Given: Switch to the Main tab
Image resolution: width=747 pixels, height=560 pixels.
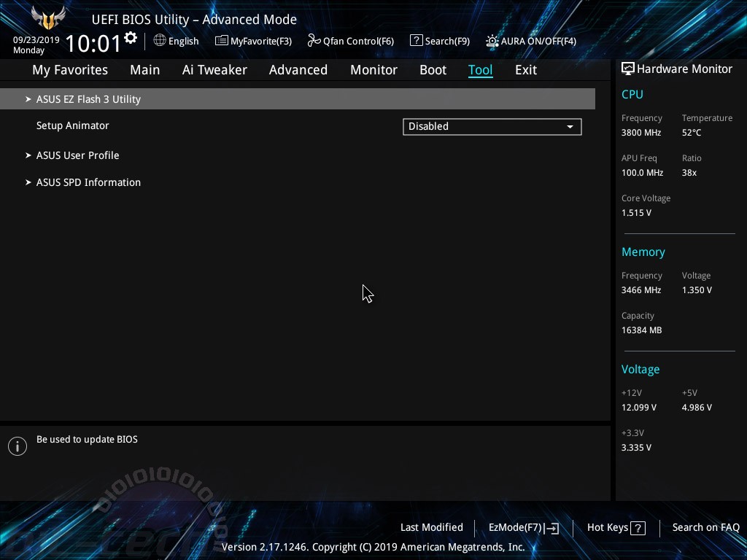Looking at the screenshot, I should point(145,70).
